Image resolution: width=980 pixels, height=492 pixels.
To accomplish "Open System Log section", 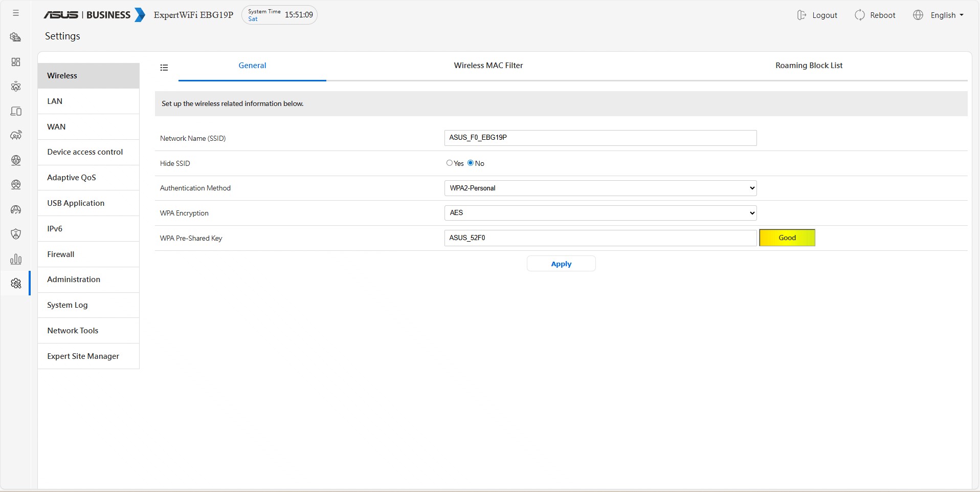I will tap(88, 305).
